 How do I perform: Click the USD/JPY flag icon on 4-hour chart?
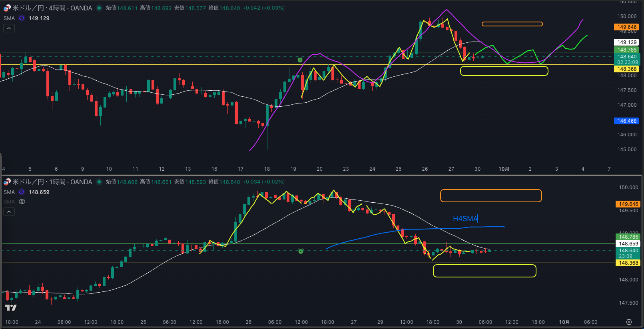(x=7, y=8)
